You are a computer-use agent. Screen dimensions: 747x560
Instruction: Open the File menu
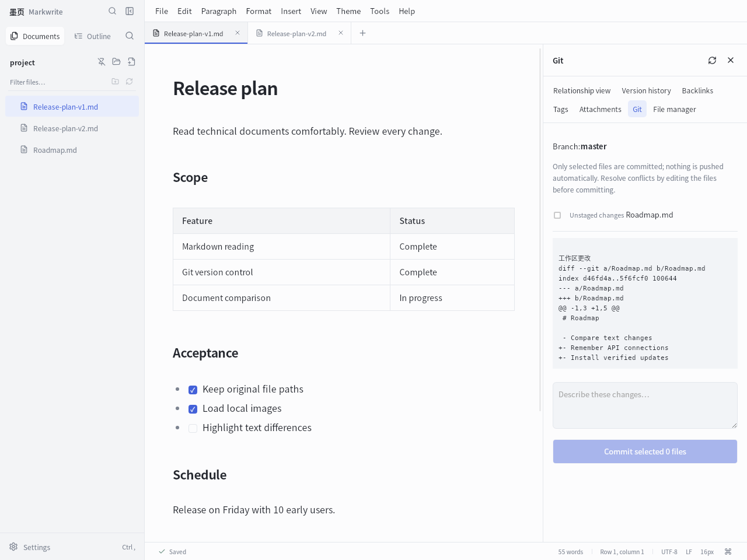(x=162, y=11)
